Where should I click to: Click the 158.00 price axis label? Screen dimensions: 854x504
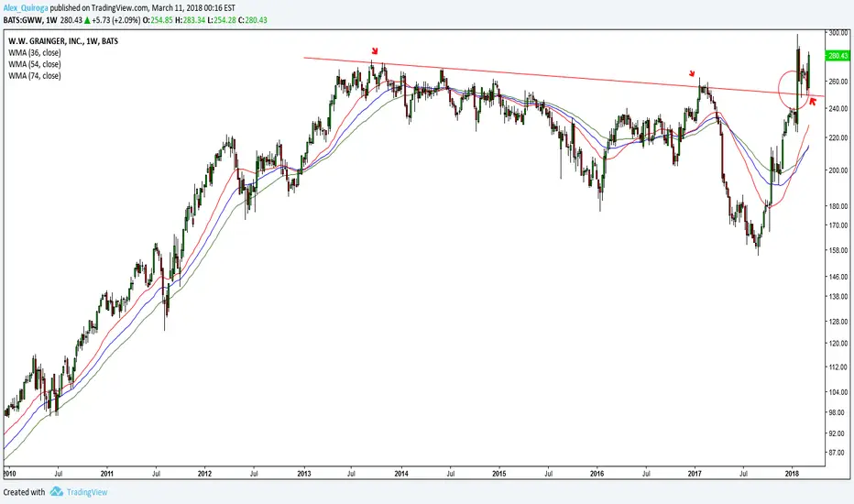click(838, 251)
